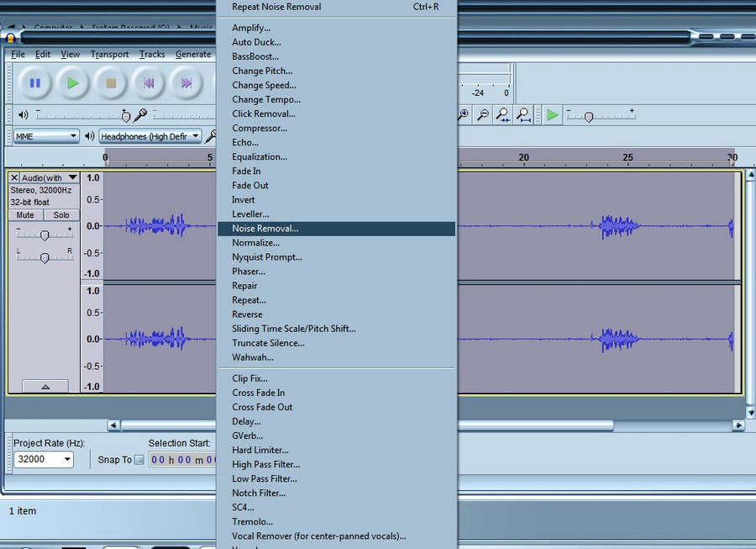
Task: Select High Pass Filter... effect
Action: pos(336,464)
